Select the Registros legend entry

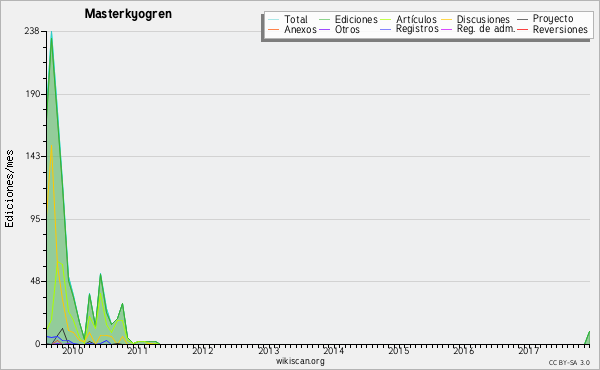coord(409,29)
